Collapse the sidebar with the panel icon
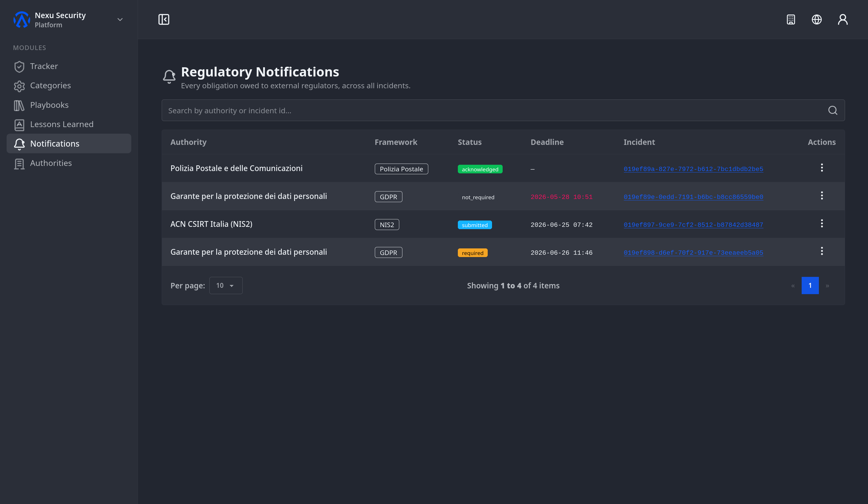868x504 pixels. tap(164, 19)
